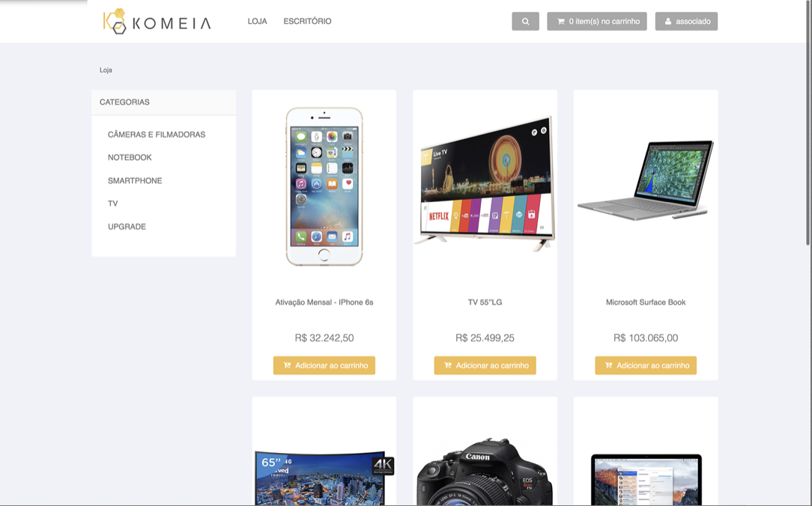Open the Canon camera product image

point(485,471)
